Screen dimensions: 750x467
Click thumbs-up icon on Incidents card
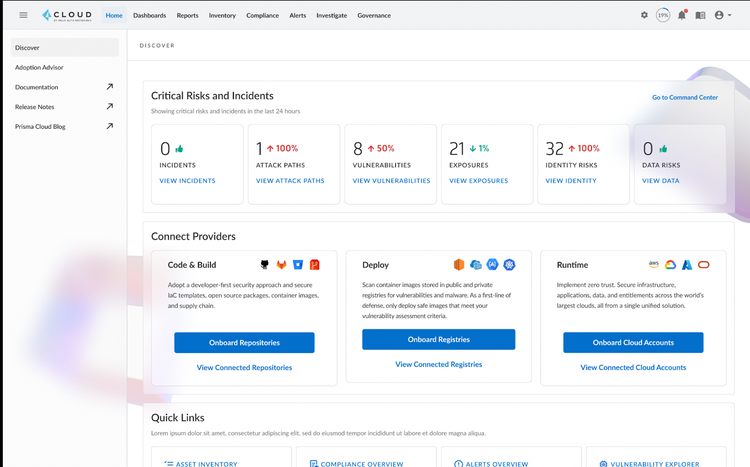(x=179, y=149)
